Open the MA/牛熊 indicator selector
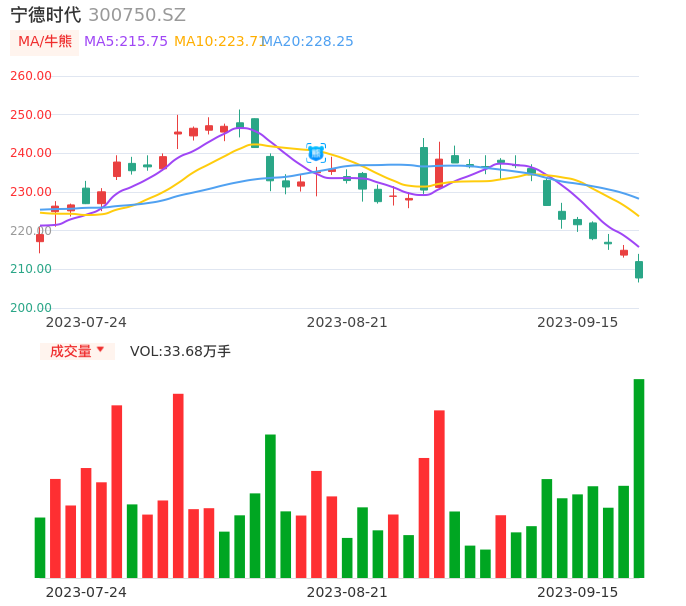The image size is (686, 606). (45, 42)
